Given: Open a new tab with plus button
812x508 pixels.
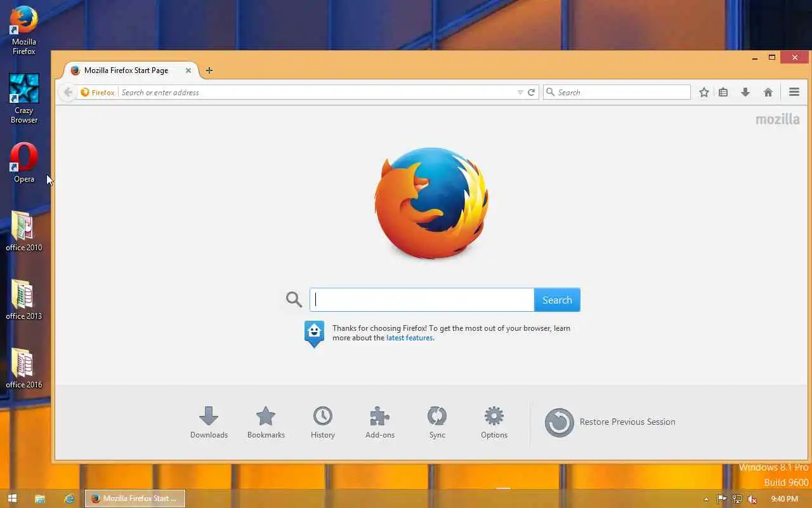Looking at the screenshot, I should pyautogui.click(x=209, y=70).
